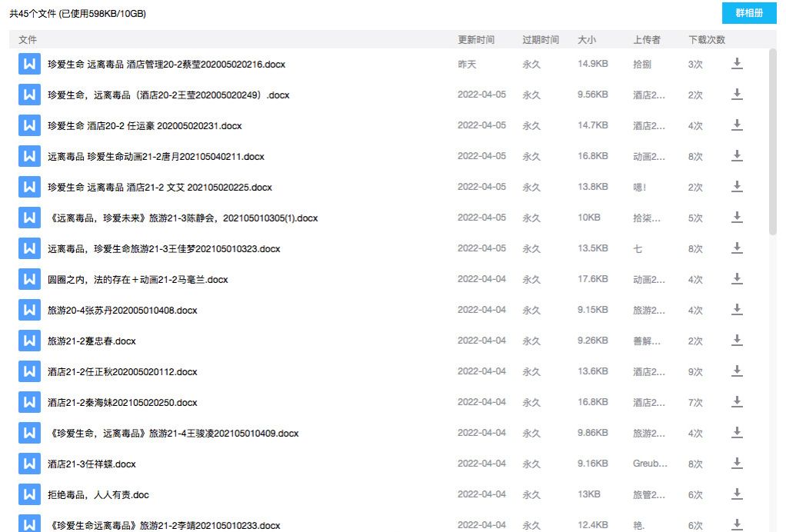786x532 pixels.
Task: Download 珍爱生命 远离毒品 酒店管理20-2蔡莹 file
Action: click(x=737, y=64)
